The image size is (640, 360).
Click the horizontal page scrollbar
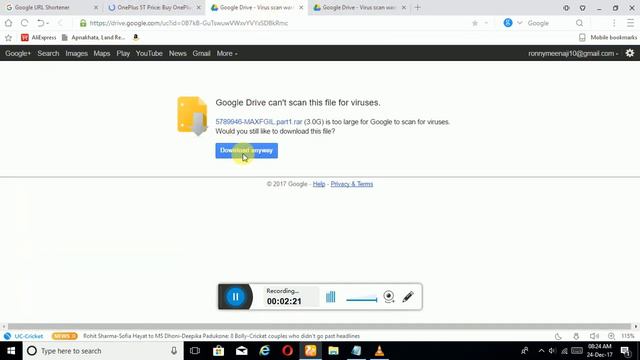pos(320,327)
